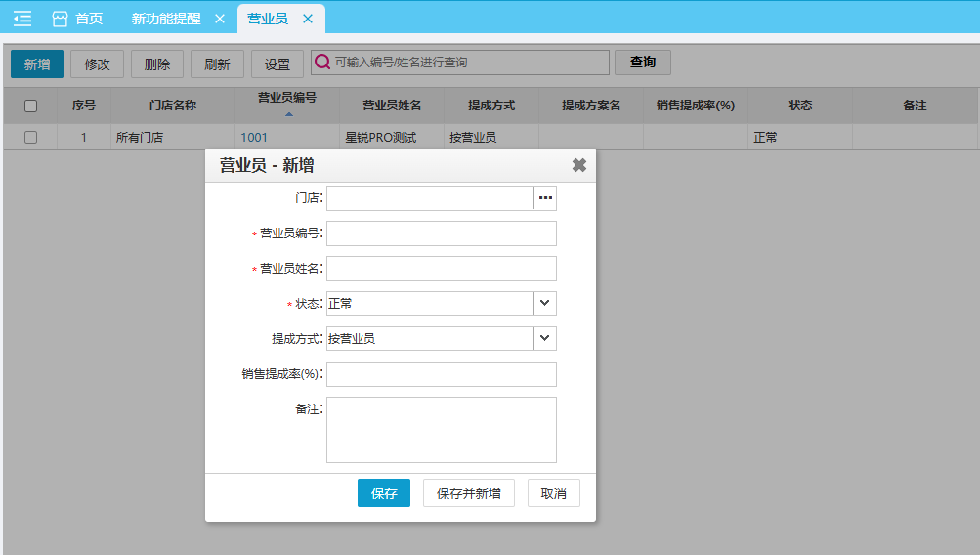The height and width of the screenshot is (555, 980).
Task: Click the 保存并新增 button
Action: point(468,493)
